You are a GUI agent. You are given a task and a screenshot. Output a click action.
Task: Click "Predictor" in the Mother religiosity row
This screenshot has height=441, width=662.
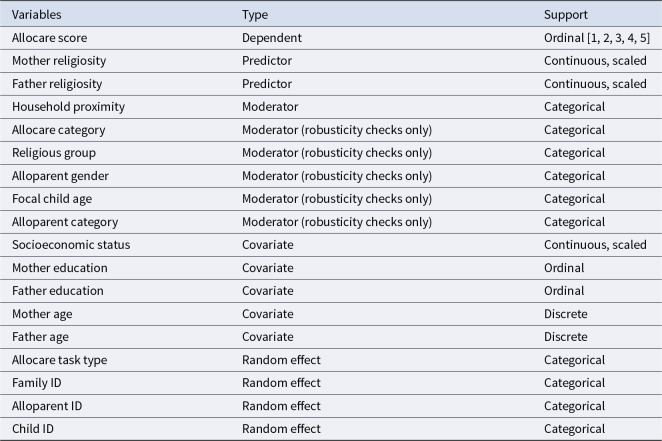(267, 61)
